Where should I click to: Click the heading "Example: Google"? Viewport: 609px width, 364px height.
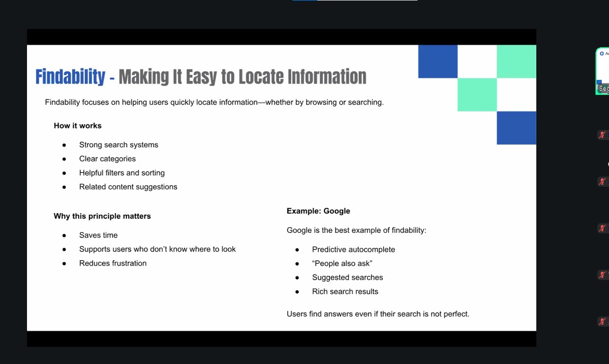click(318, 211)
